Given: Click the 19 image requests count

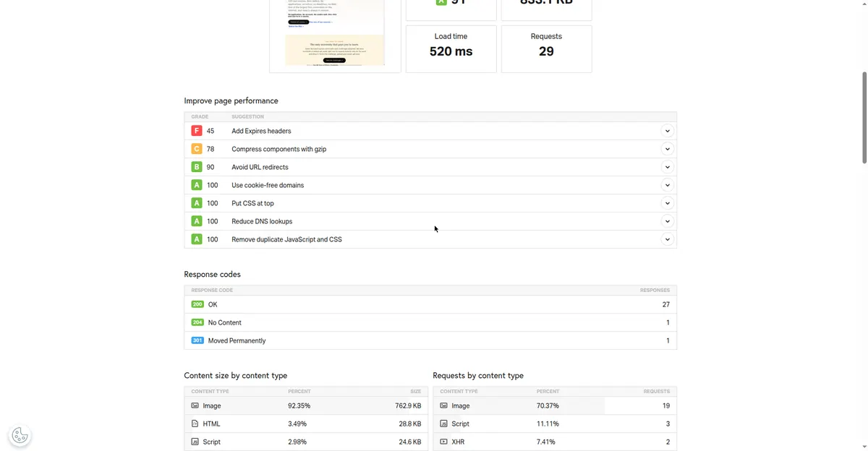Looking at the screenshot, I should pyautogui.click(x=666, y=405).
